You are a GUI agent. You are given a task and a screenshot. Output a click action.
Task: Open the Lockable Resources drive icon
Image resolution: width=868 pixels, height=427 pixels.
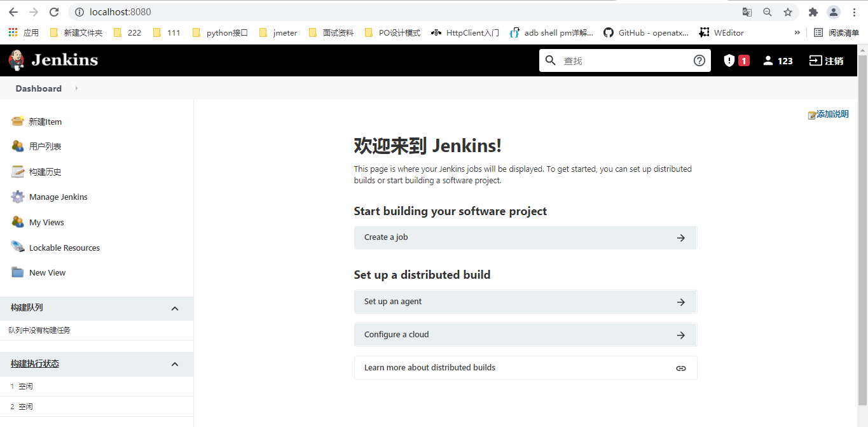18,248
